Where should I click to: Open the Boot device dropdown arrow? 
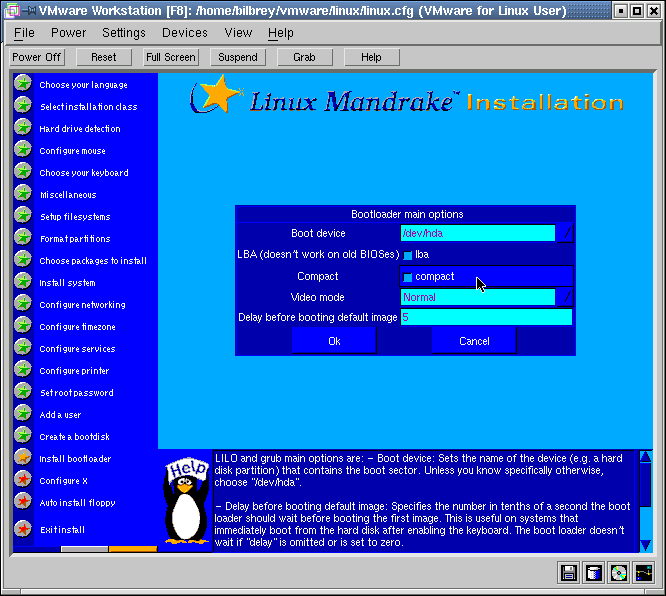pyautogui.click(x=566, y=233)
